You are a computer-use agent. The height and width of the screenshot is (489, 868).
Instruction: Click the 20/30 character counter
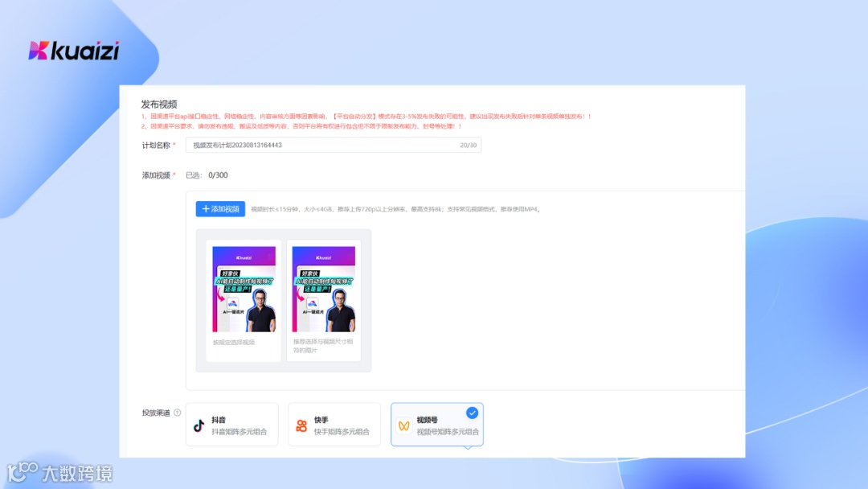tap(469, 145)
